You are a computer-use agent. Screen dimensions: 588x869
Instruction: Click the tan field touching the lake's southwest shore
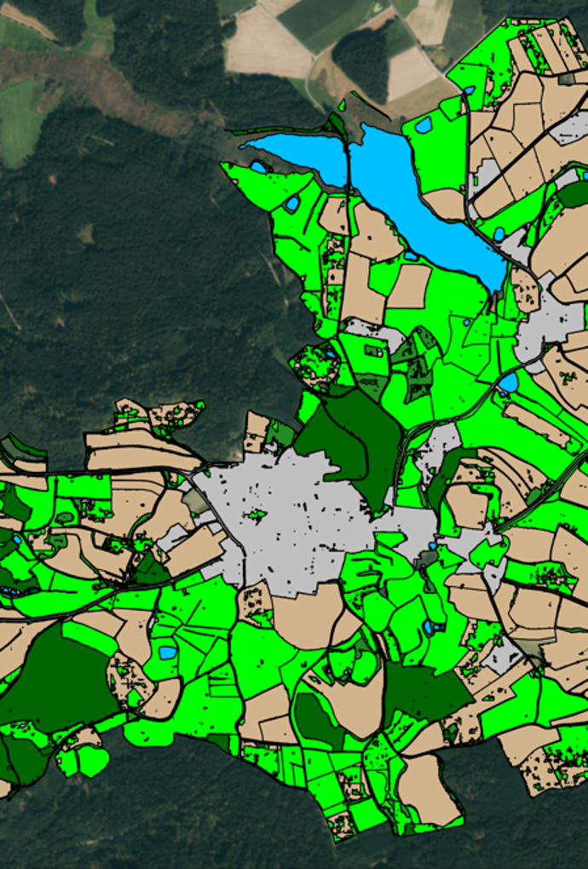pyautogui.click(x=375, y=234)
